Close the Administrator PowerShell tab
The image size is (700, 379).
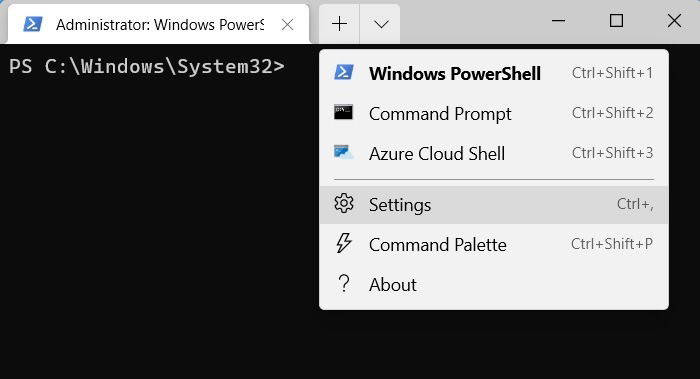click(x=288, y=25)
